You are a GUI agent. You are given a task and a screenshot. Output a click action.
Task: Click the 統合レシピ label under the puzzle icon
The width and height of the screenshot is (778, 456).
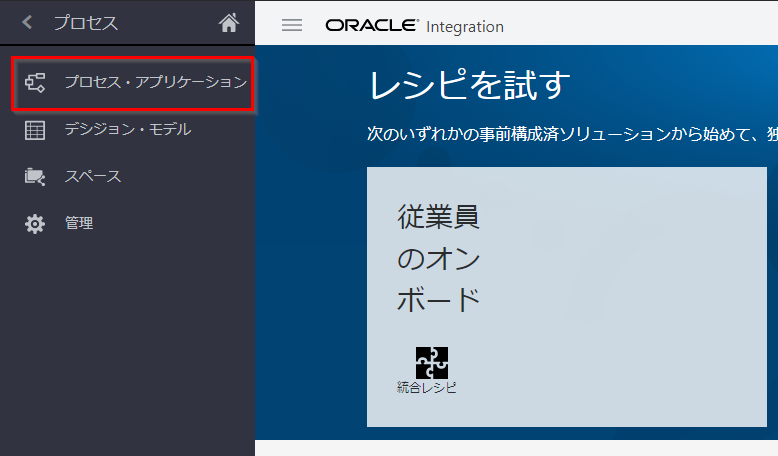[x=426, y=387]
